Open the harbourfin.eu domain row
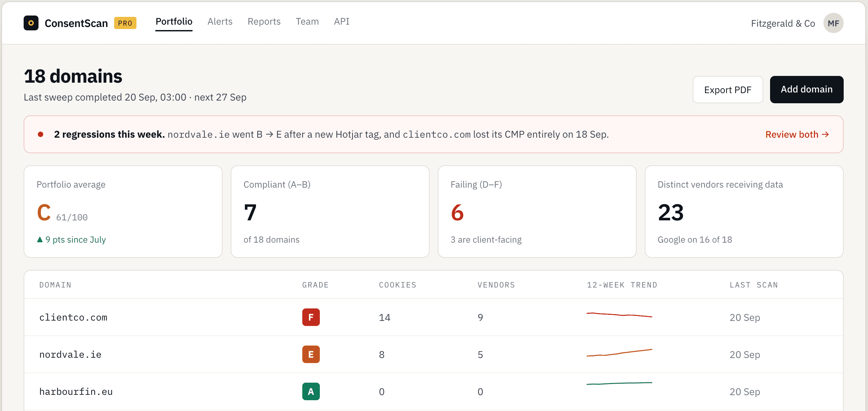Screen dimensions: 868x411 (x=434, y=391)
